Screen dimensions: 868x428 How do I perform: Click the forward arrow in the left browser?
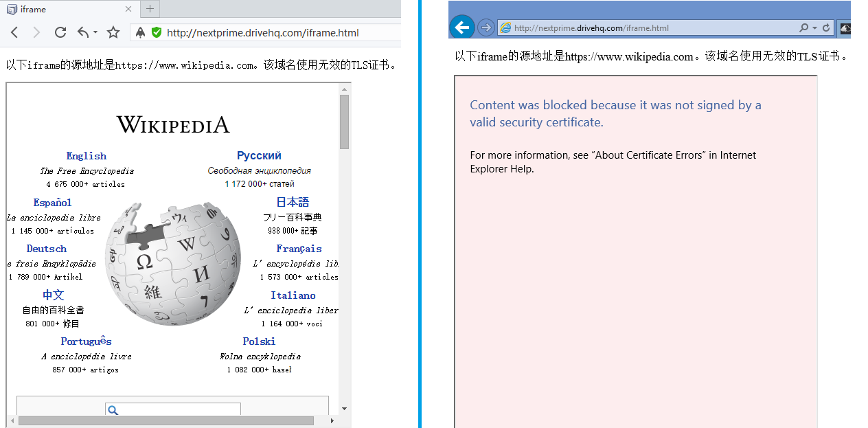tap(36, 32)
